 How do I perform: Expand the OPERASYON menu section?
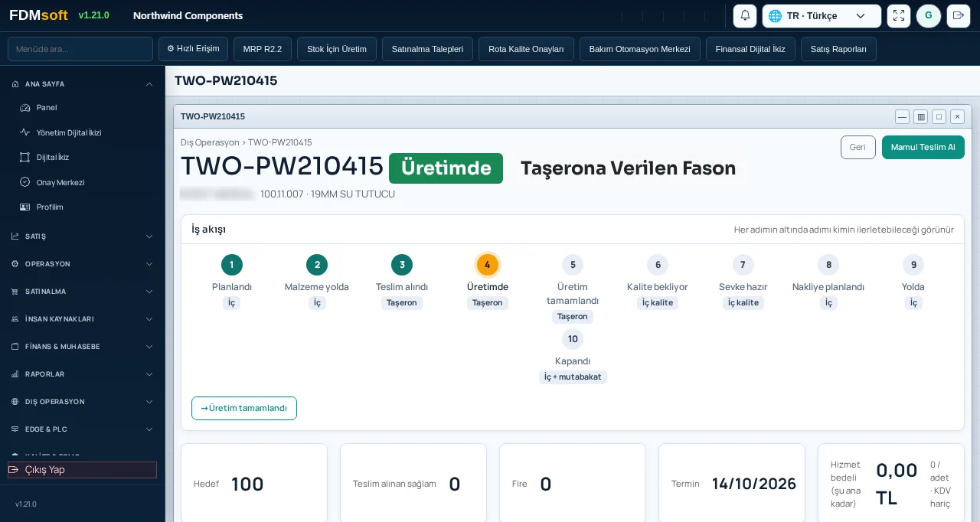click(x=82, y=264)
